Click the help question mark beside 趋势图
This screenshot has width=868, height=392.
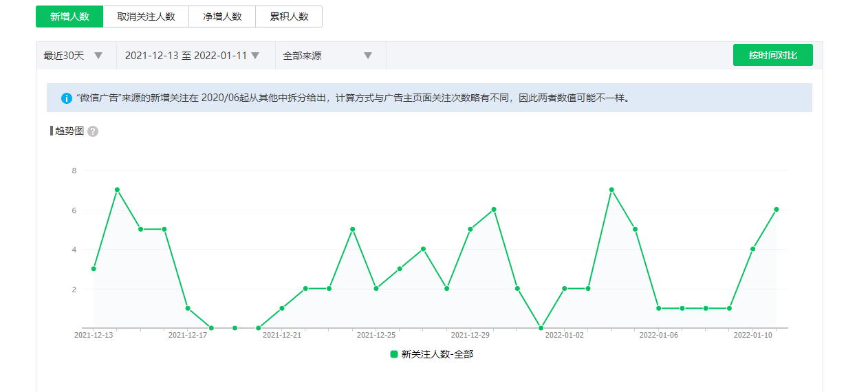coord(93,131)
